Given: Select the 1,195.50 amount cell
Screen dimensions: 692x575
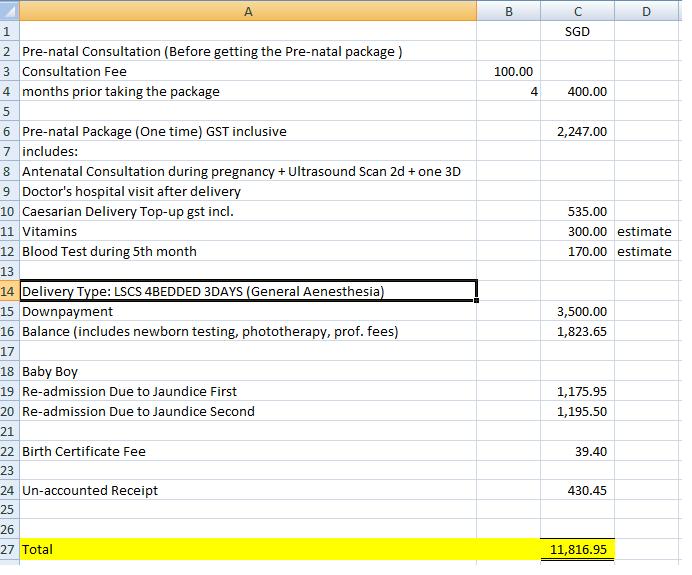Looking at the screenshot, I should pos(577,411).
